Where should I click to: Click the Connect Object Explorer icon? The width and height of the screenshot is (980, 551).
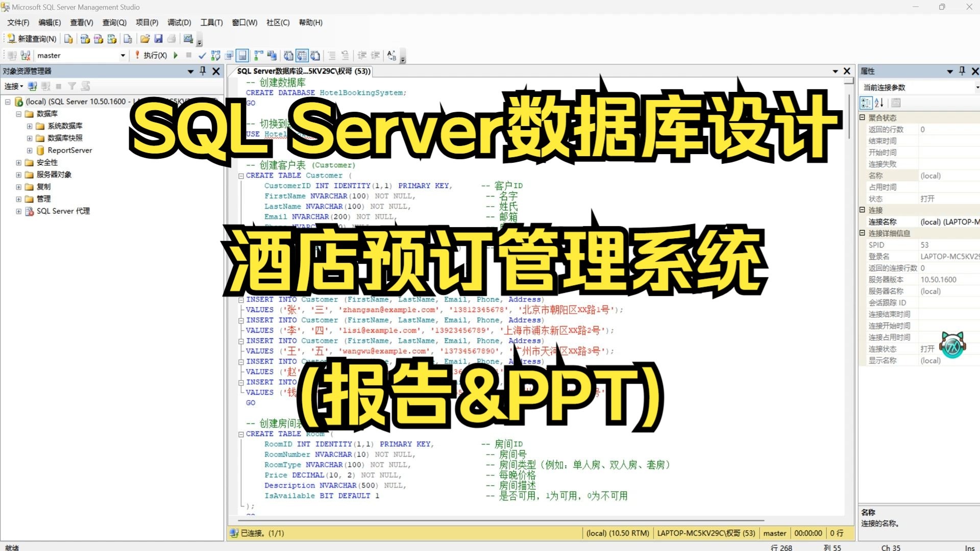pyautogui.click(x=33, y=86)
